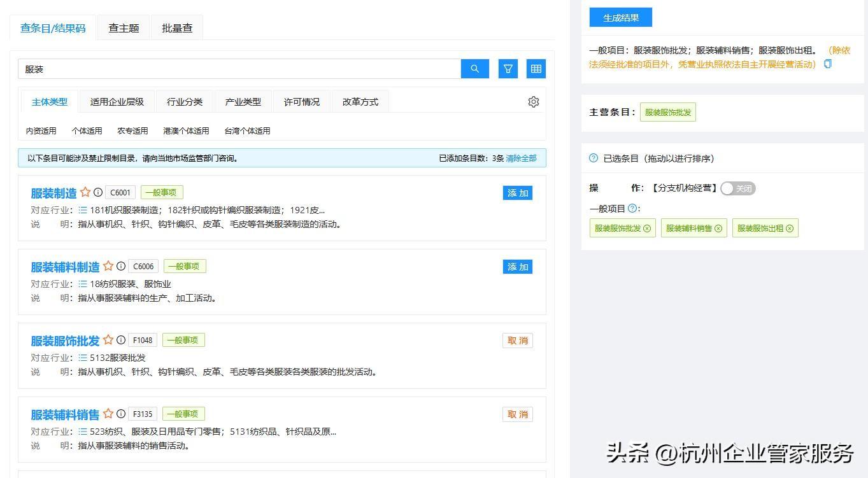Filter by 内资适用
Screen dimensions: 868x478
tap(41, 130)
